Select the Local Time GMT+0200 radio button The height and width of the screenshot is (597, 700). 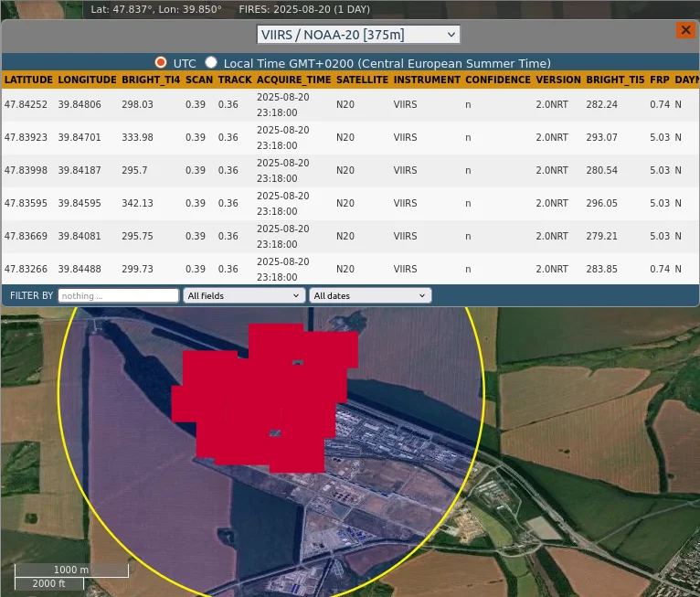211,62
